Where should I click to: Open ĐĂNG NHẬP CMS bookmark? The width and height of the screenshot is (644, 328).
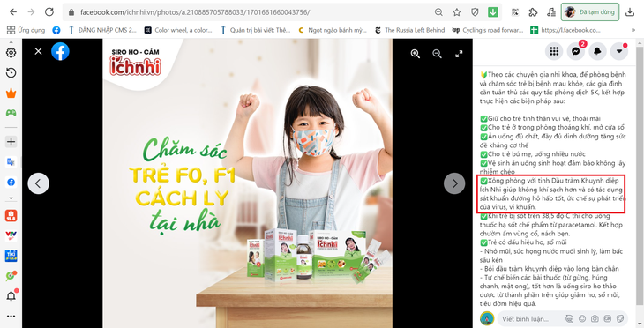pyautogui.click(x=102, y=30)
